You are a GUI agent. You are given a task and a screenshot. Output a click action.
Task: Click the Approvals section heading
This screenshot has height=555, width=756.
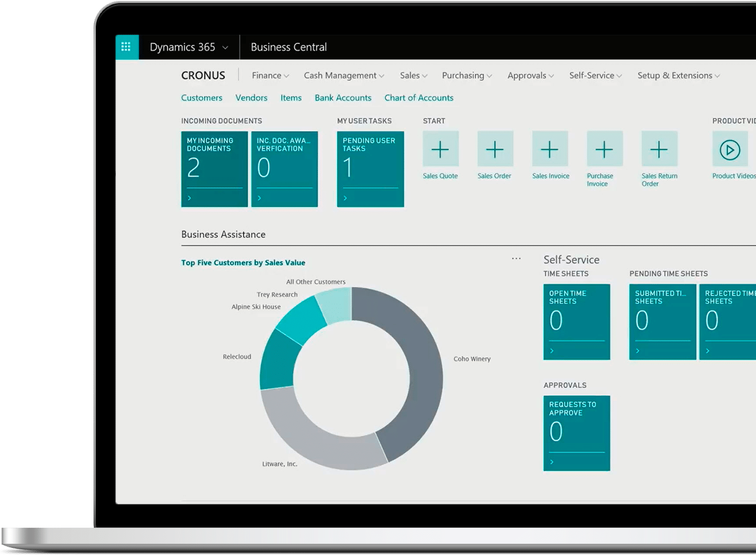565,385
